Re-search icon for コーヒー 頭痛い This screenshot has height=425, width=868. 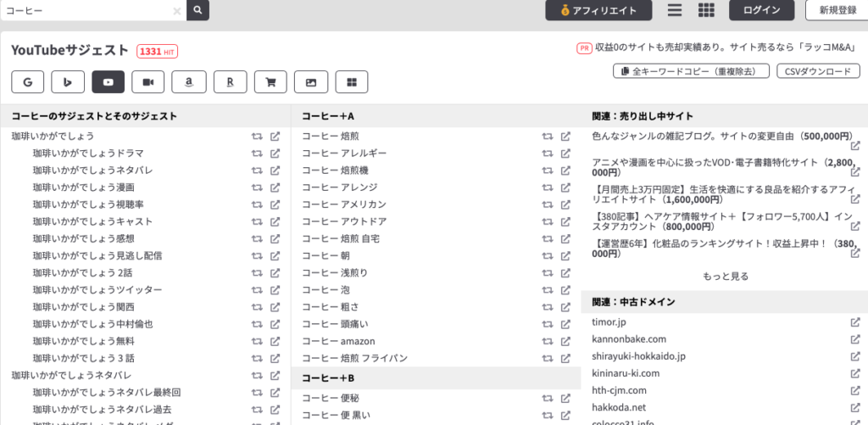[548, 324]
